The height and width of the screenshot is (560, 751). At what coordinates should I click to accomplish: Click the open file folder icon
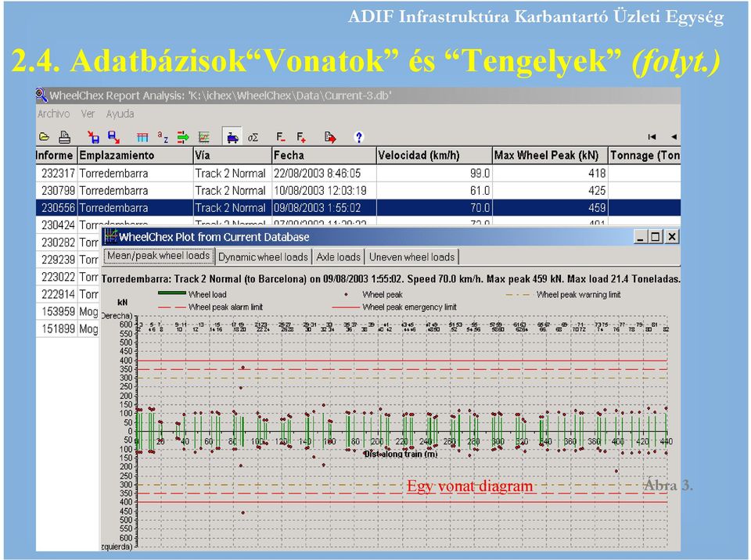(44, 138)
